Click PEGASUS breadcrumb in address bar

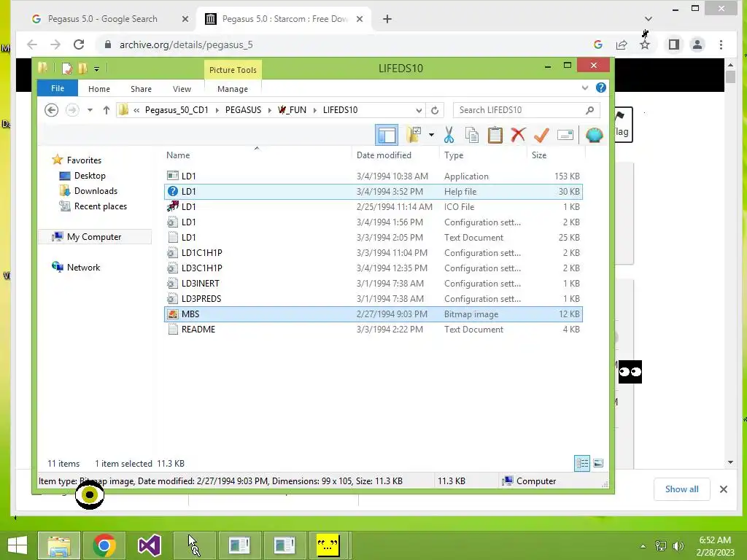(244, 110)
